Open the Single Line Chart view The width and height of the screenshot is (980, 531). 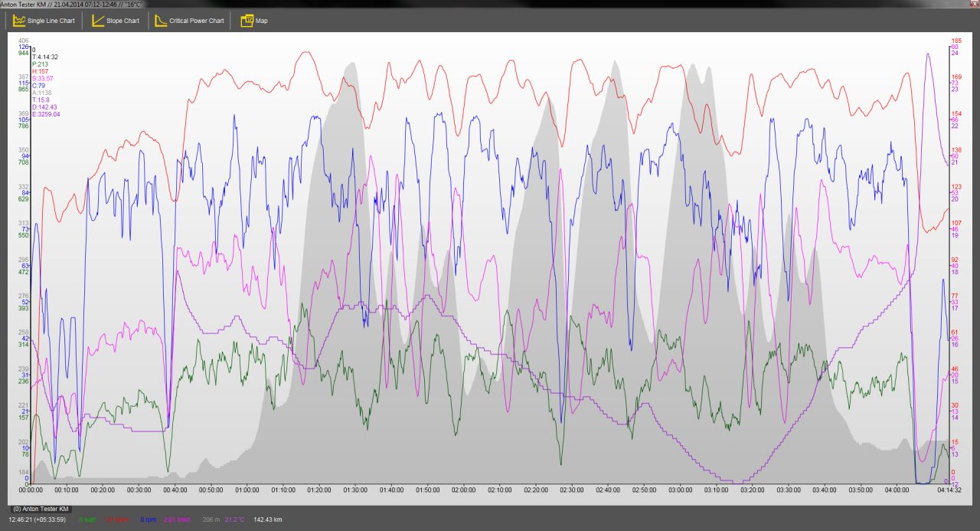(51, 21)
